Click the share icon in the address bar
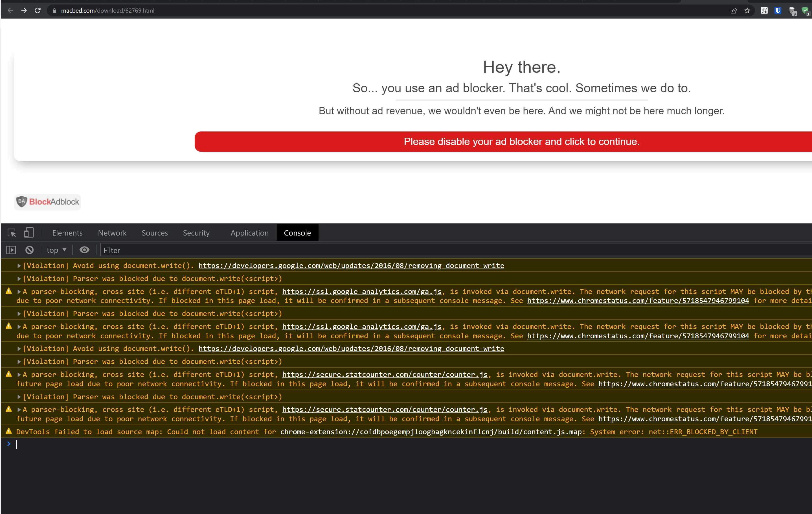The width and height of the screenshot is (812, 514). [x=734, y=10]
